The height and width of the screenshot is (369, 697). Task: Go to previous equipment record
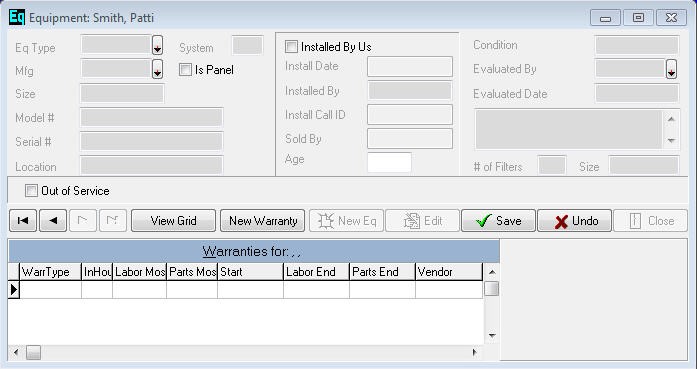coord(53,221)
